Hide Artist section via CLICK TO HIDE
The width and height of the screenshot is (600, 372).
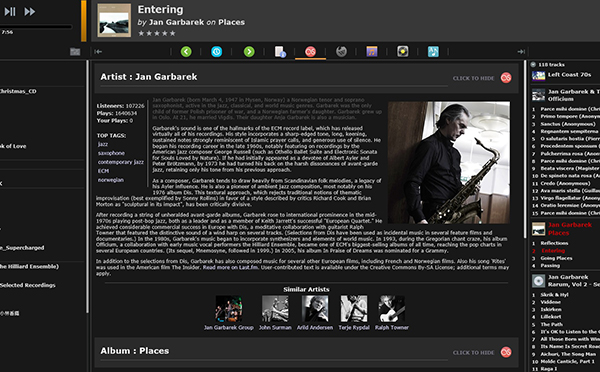473,78
